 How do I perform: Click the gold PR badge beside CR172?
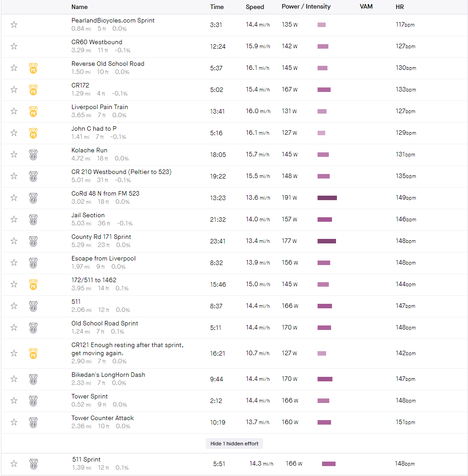coord(33,90)
